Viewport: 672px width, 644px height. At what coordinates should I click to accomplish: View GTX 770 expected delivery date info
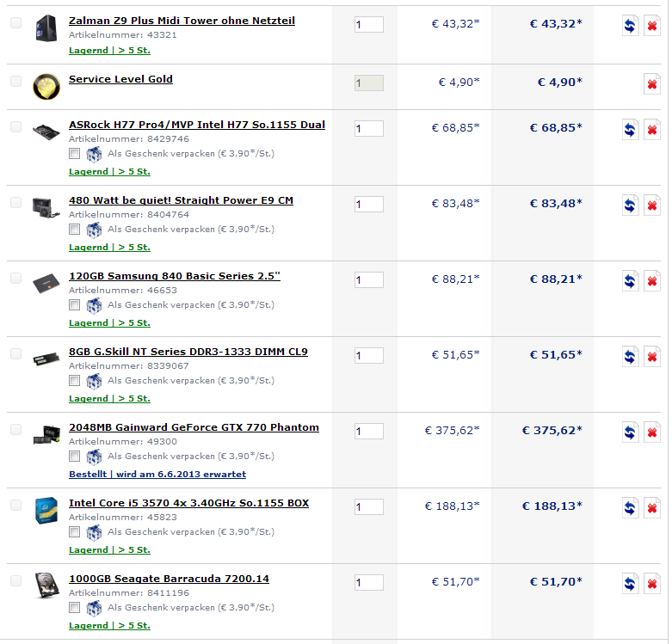pyautogui.click(x=157, y=475)
